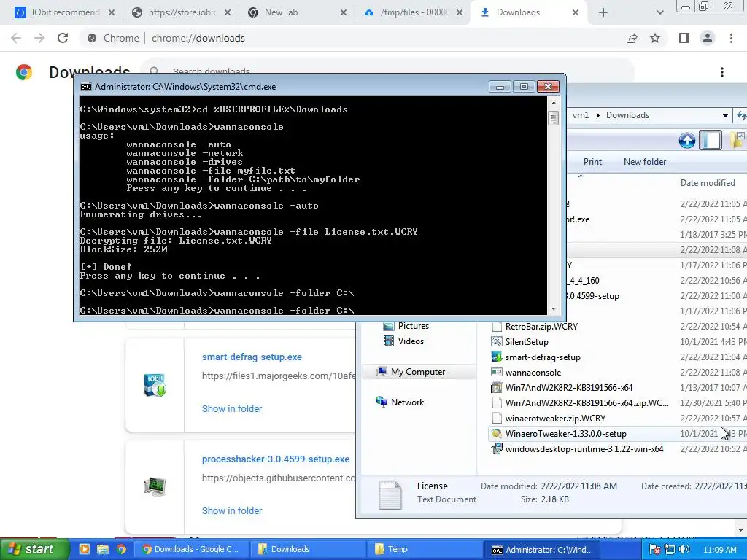747x560 pixels.
Task: Select RetroBar.zip.WCRY file
Action: pyautogui.click(x=541, y=327)
